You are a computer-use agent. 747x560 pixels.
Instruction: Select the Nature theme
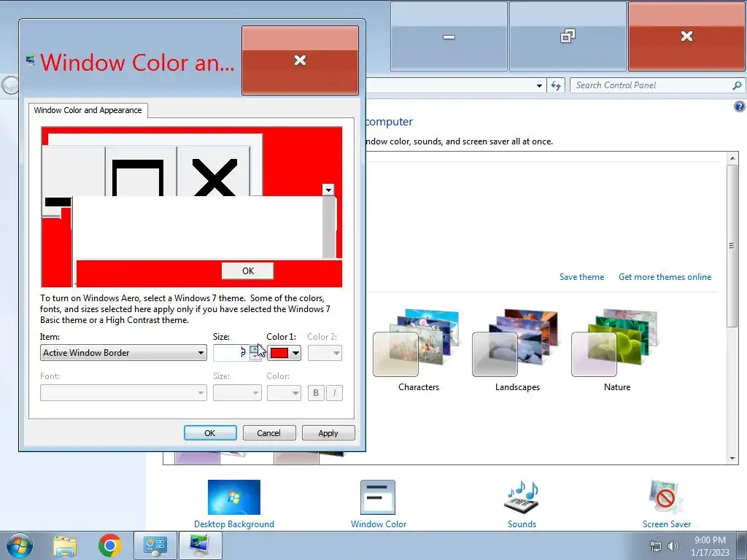tap(616, 351)
